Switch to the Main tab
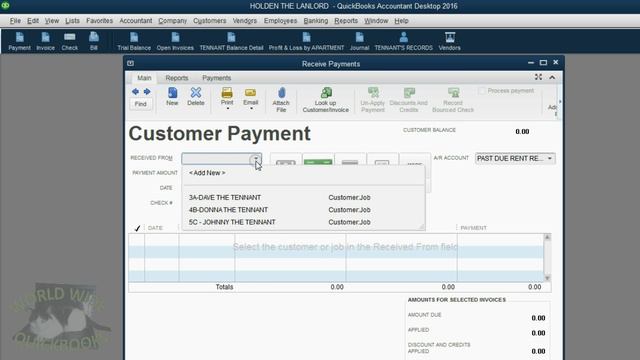This screenshot has height=360, width=640. tap(144, 78)
